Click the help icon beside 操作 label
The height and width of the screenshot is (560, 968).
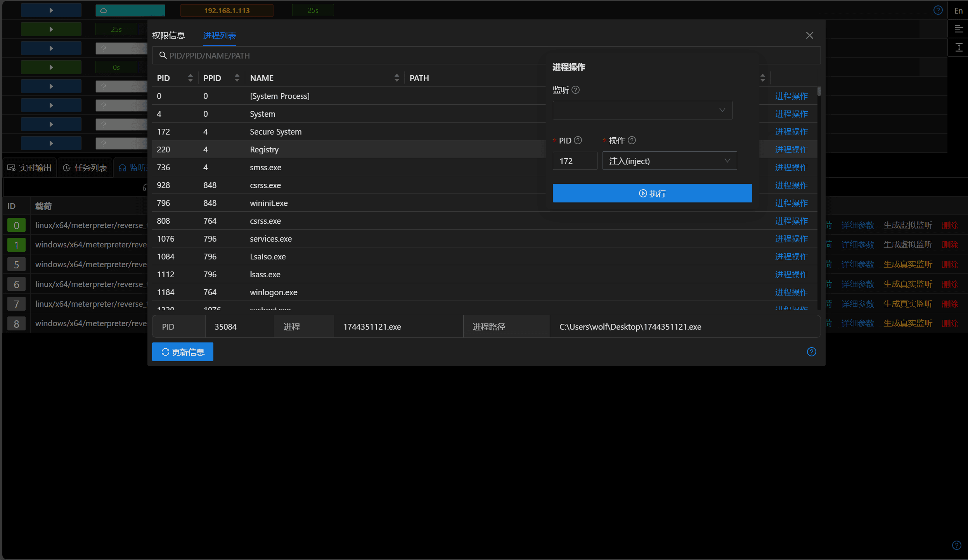click(x=632, y=140)
